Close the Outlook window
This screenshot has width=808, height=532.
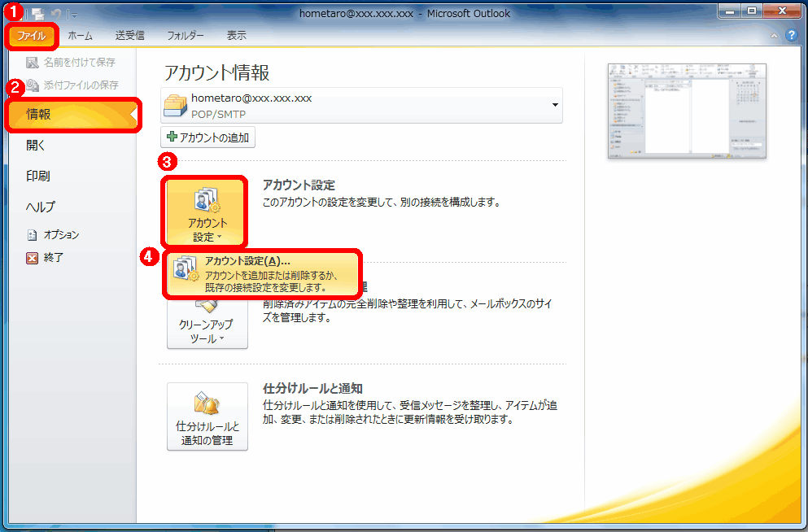tap(782, 11)
